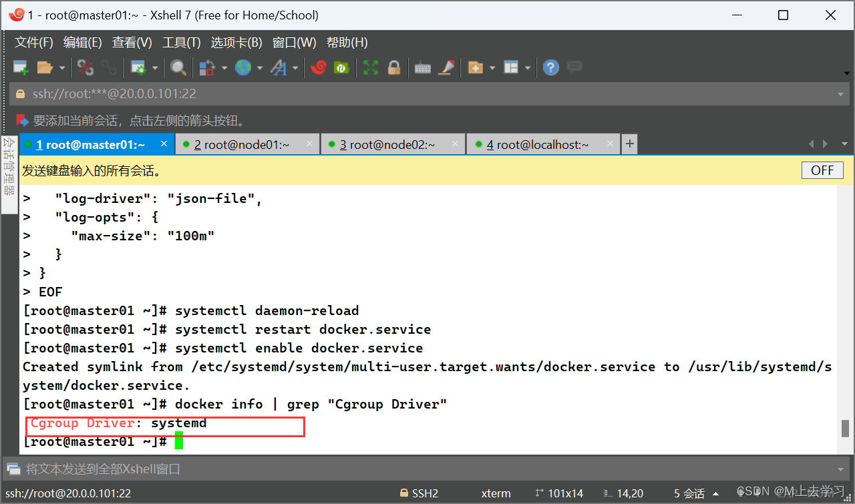Expand the folder-with-plus dropdown arrow
Viewport: 855px width, 504px height.
[x=492, y=67]
